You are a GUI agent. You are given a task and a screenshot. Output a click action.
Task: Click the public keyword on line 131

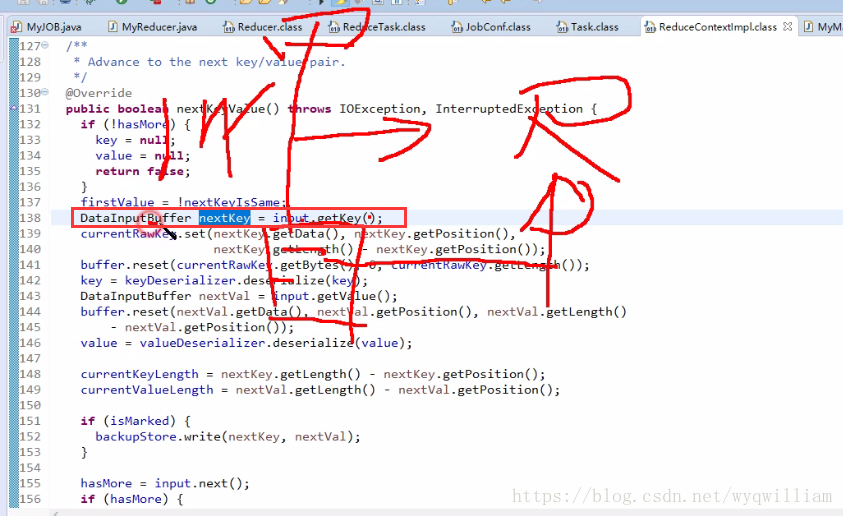tap(88, 109)
